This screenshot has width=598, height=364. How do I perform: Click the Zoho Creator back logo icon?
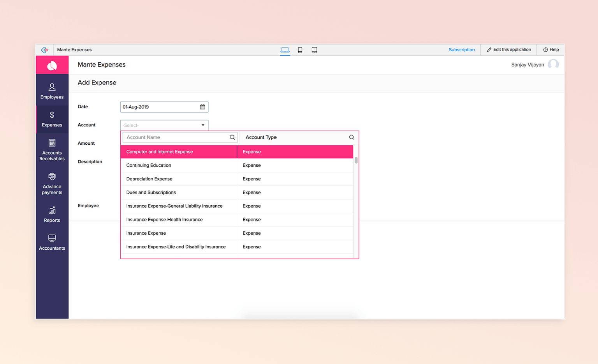44,50
